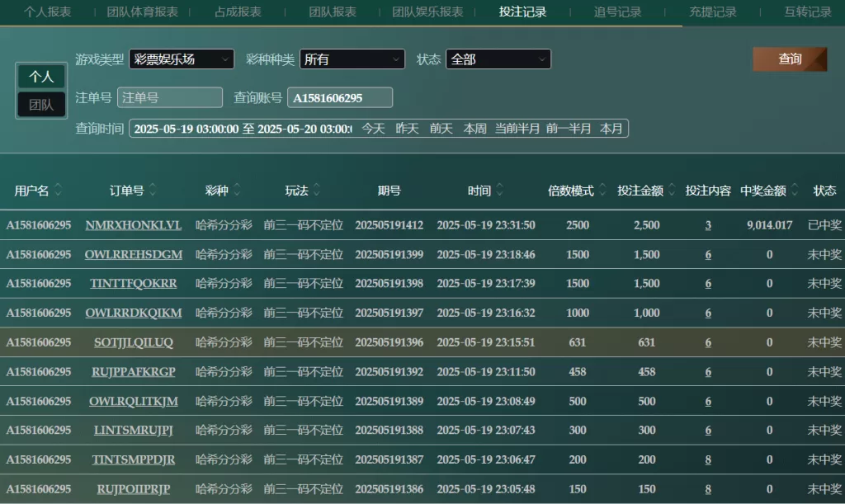
Task: Click sort icon beside 中奖金额 header
Action: pyautogui.click(x=795, y=191)
